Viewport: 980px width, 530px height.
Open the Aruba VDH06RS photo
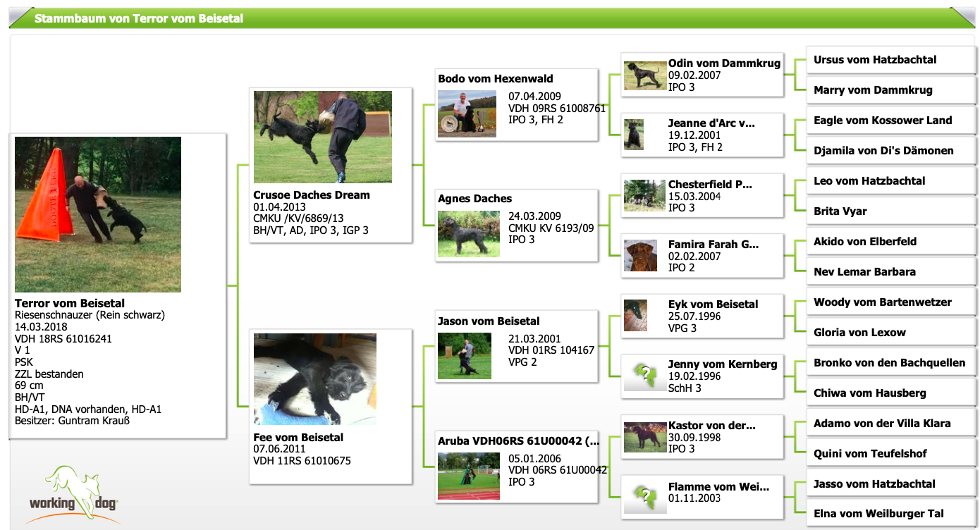coord(469,476)
